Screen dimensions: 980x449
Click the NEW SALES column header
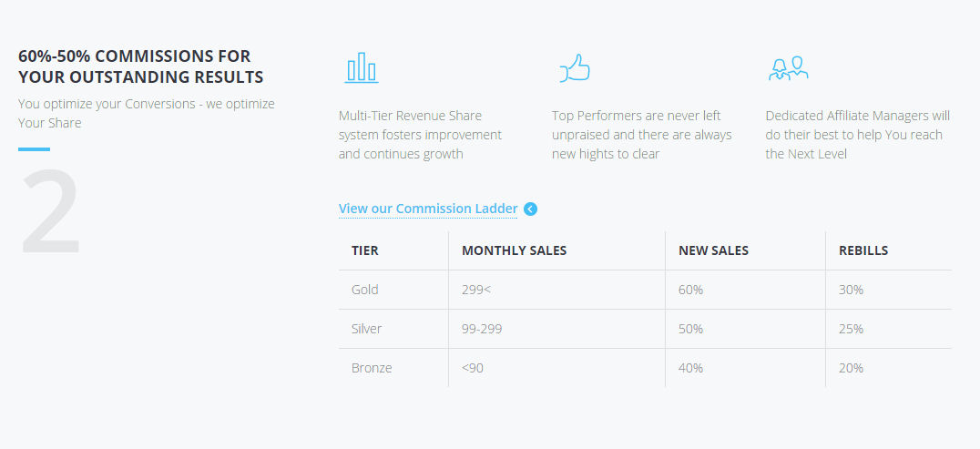click(x=714, y=250)
